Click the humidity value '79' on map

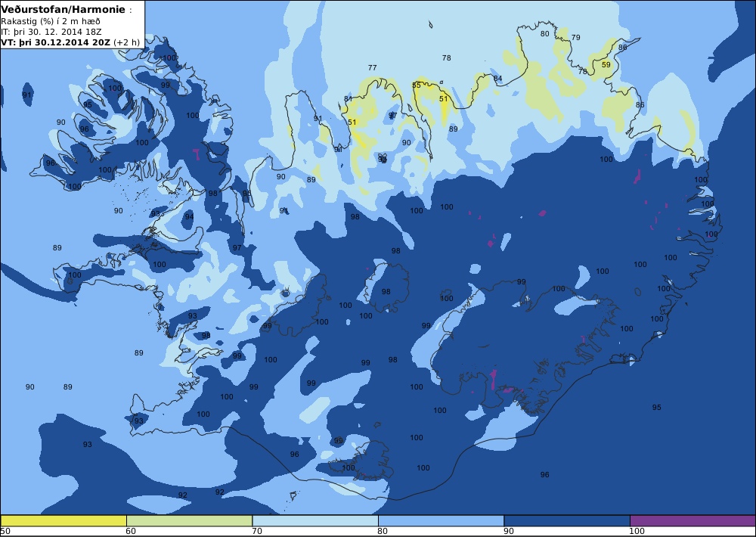pos(575,38)
